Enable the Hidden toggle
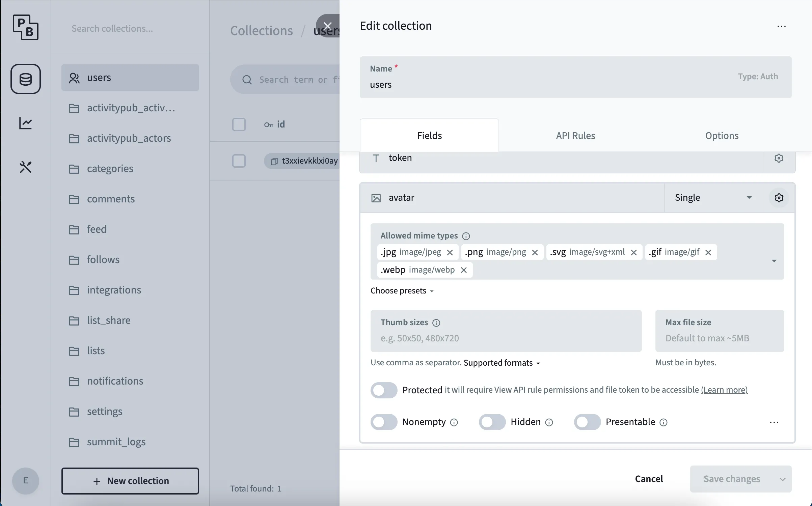This screenshot has width=812, height=506. pos(492,422)
